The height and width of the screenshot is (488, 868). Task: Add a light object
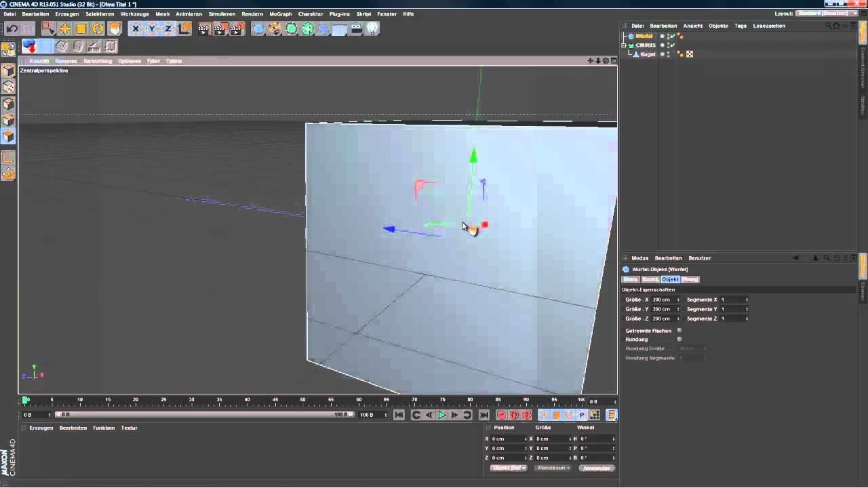(372, 28)
